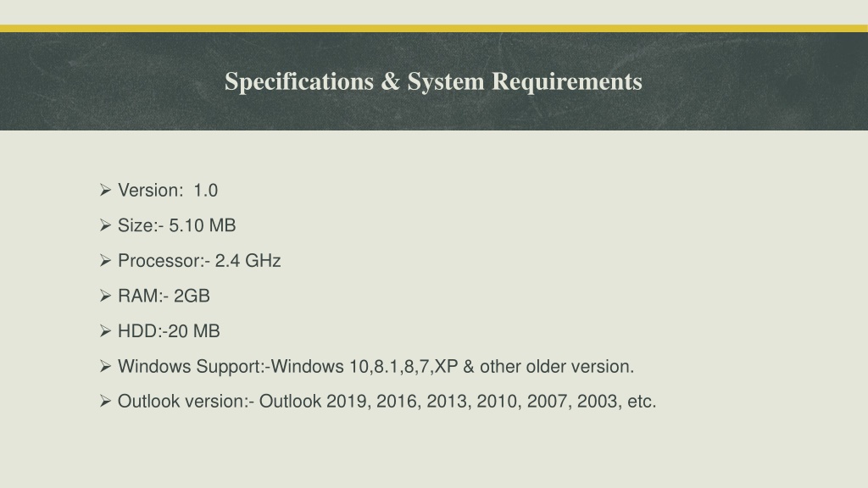Click the arrow bullet beside Version
The width and height of the screenshot is (868, 488).
pyautogui.click(x=106, y=191)
